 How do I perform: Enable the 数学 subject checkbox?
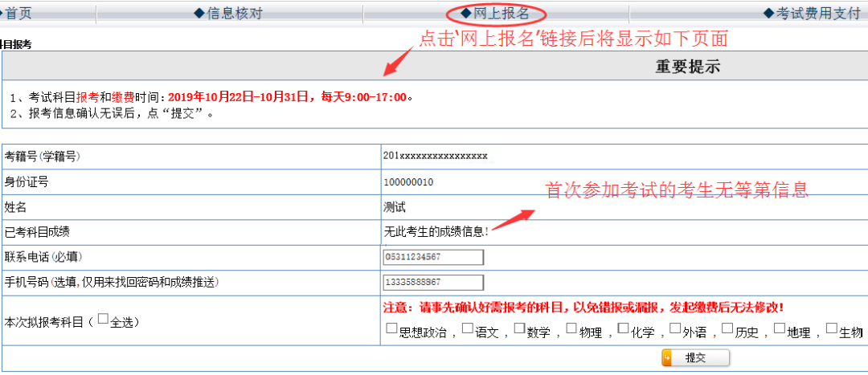pos(519,328)
